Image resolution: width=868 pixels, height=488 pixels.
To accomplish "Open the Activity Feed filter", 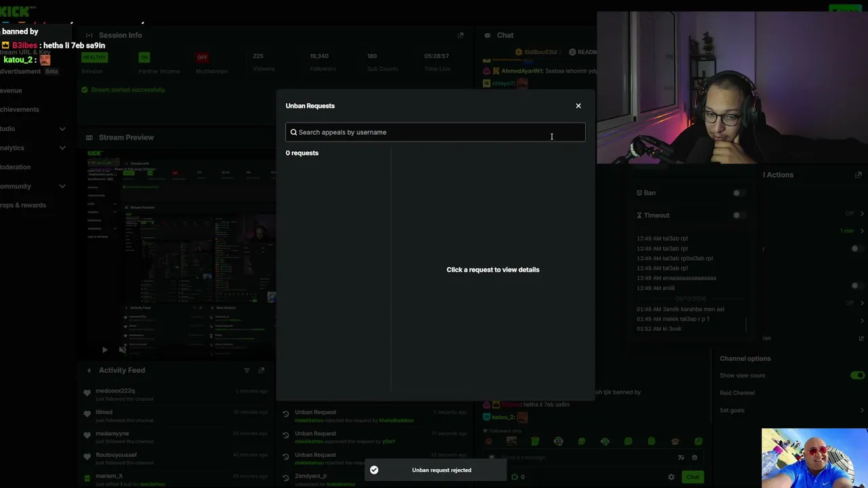I will (x=247, y=371).
